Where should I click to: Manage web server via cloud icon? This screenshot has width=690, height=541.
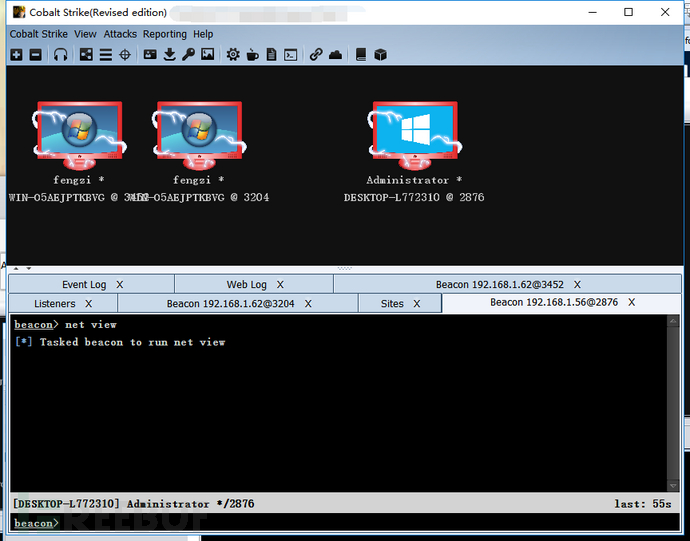coord(335,55)
